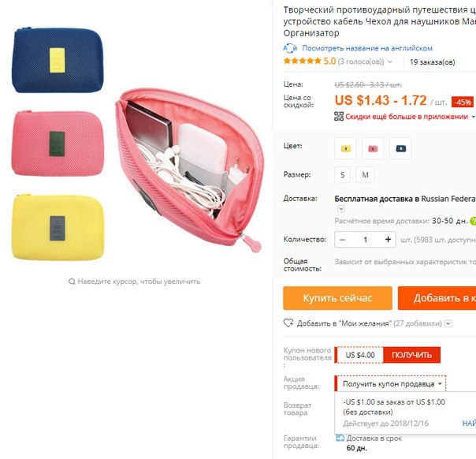Click the magnifier zoom hint icon
The width and height of the screenshot is (476, 459).
[72, 282]
